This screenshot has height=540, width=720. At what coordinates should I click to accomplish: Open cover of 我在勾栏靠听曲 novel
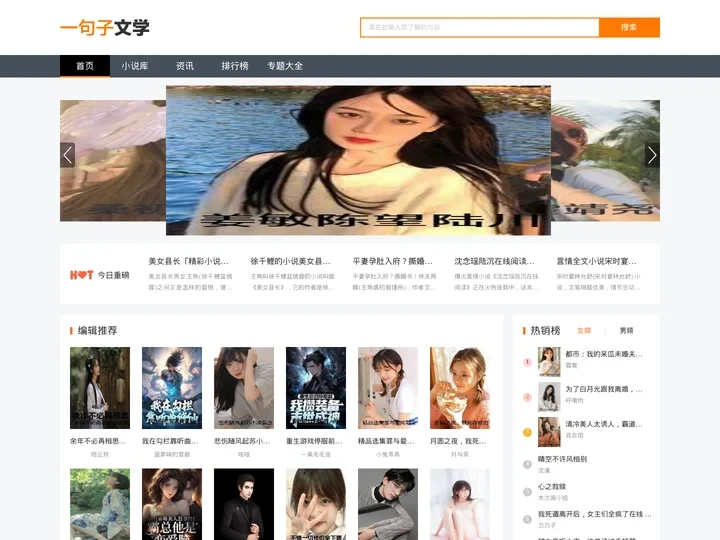point(172,388)
